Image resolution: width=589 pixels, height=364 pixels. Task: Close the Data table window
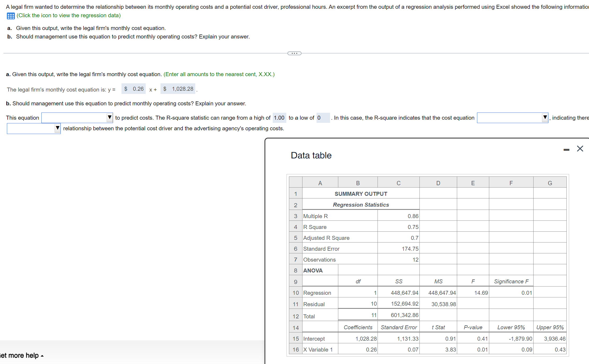pyautogui.click(x=580, y=149)
